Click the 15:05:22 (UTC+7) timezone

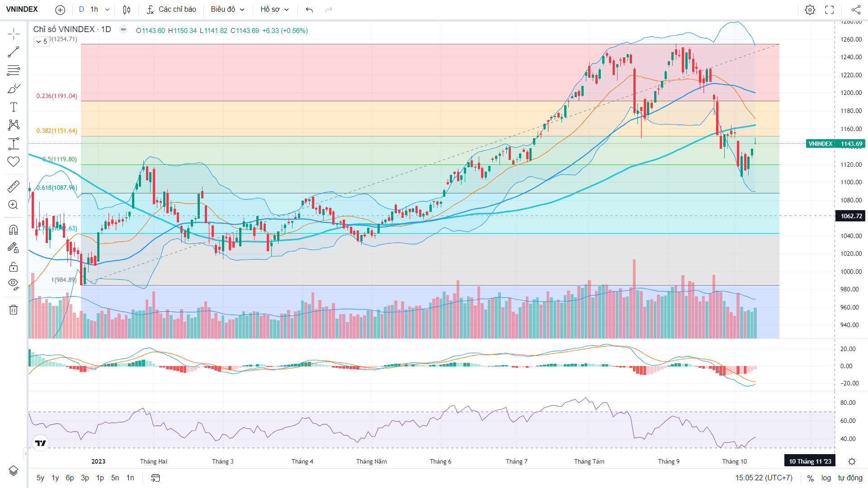coord(764,478)
